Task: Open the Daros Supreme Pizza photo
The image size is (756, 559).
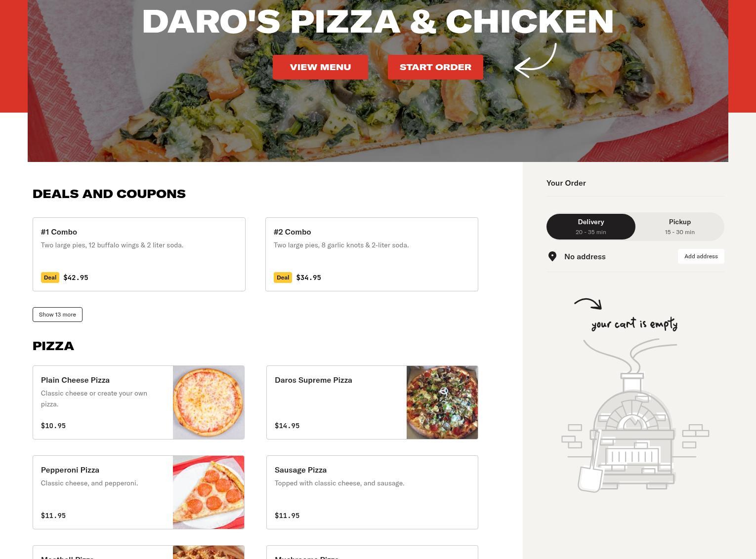Action: [x=442, y=402]
